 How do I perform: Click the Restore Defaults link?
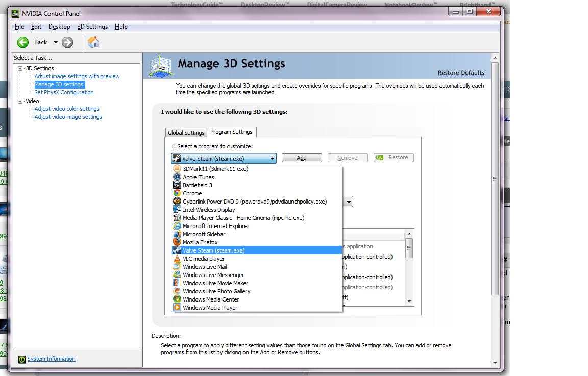click(461, 73)
